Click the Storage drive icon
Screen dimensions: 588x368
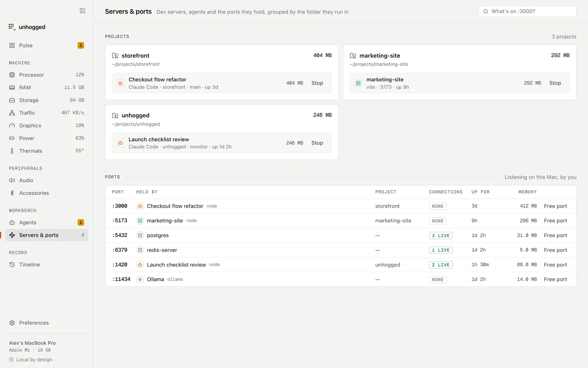tap(12, 100)
